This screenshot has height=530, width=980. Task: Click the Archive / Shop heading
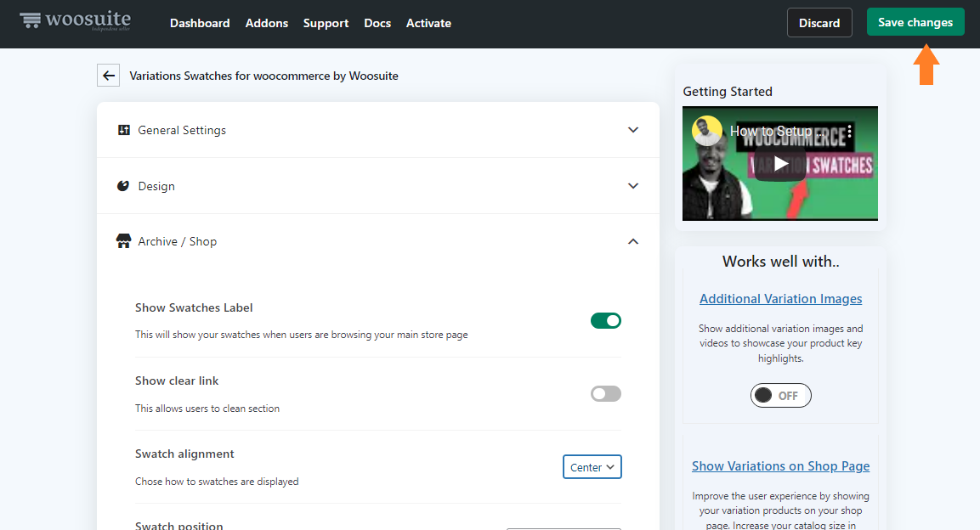(178, 241)
